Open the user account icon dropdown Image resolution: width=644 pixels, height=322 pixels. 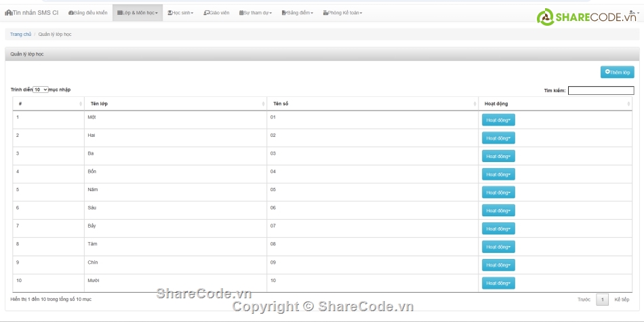click(x=634, y=13)
